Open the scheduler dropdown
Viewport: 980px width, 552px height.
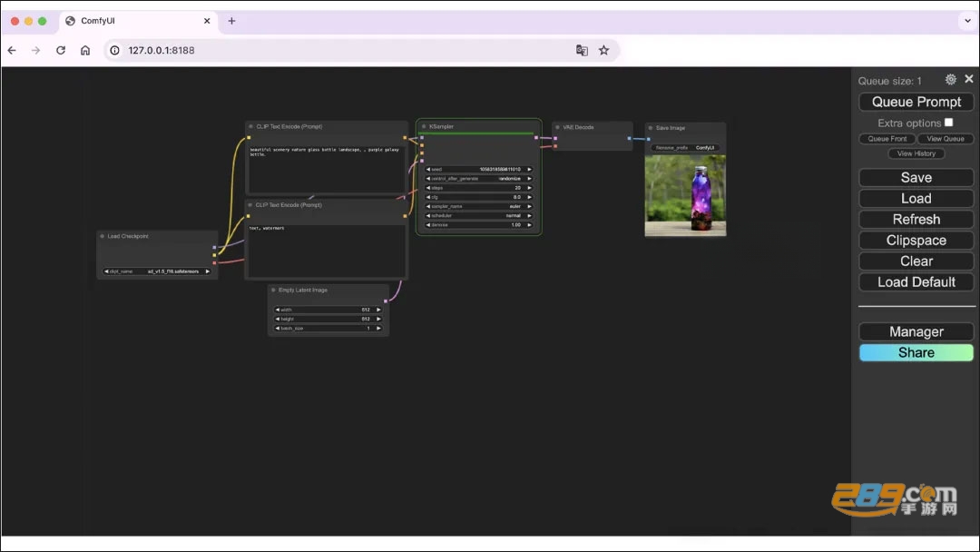pyautogui.click(x=479, y=216)
